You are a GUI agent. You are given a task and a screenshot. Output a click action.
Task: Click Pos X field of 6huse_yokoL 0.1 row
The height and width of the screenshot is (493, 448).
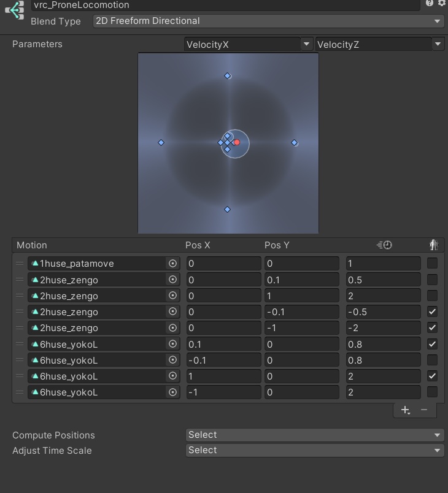pyautogui.click(x=223, y=344)
